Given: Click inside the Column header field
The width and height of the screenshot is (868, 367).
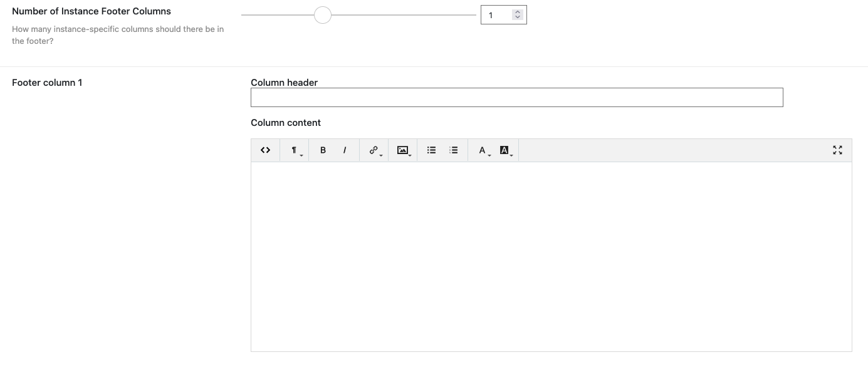Looking at the screenshot, I should [516, 97].
